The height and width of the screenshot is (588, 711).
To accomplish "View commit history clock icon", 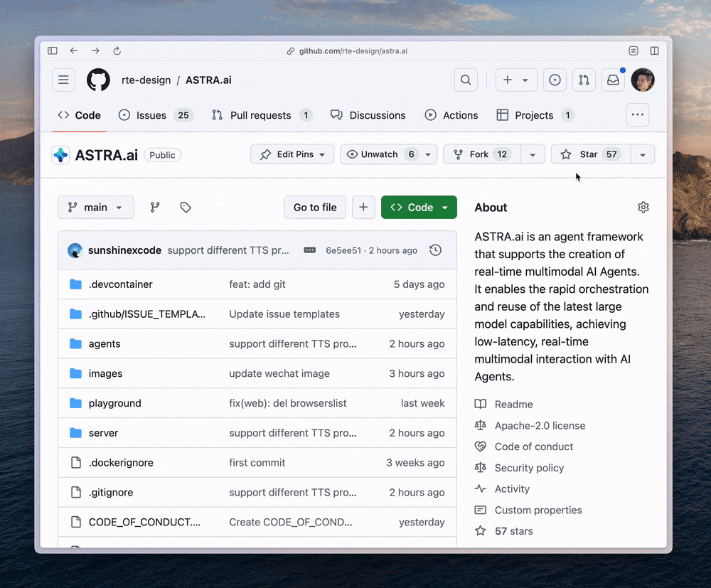I will 435,250.
